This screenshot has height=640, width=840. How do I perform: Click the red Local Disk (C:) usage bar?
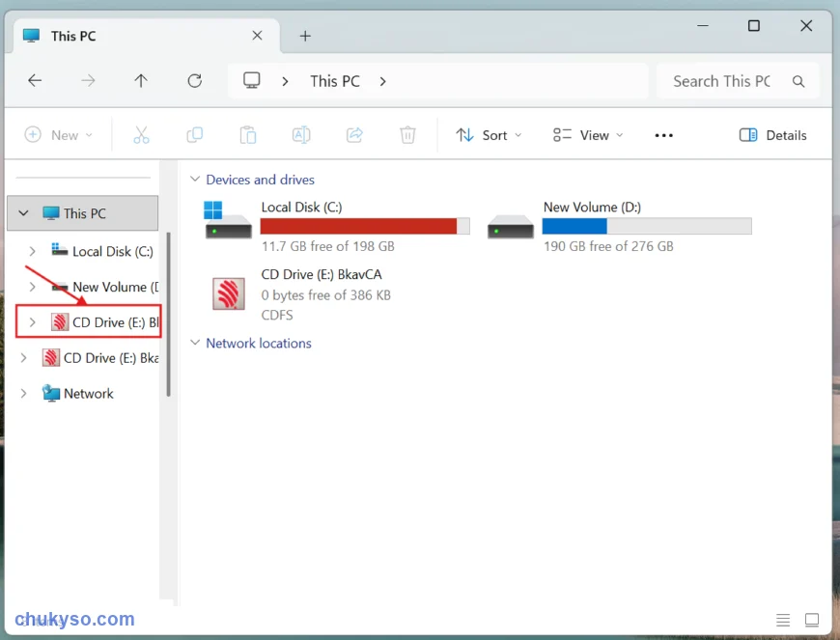pos(365,227)
